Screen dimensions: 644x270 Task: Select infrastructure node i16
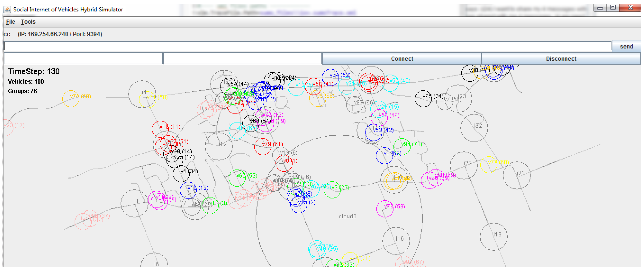396,241
